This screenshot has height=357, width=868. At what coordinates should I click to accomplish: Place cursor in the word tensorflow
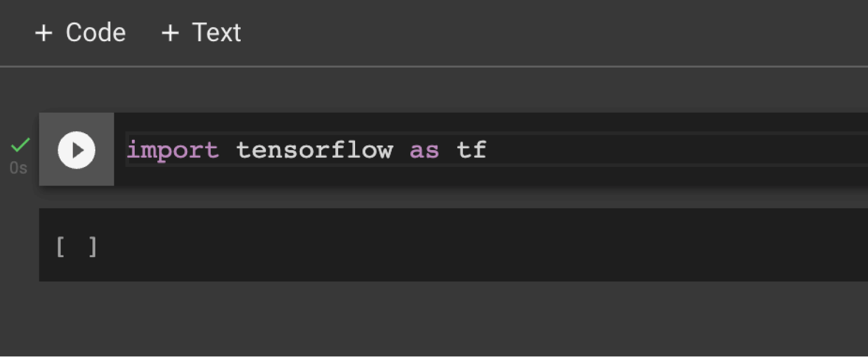315,150
